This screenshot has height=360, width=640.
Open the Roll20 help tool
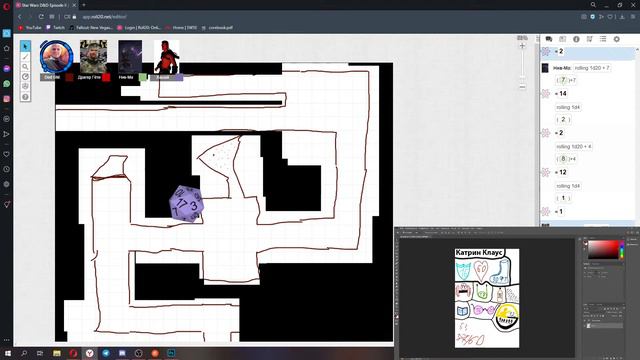(x=25, y=97)
